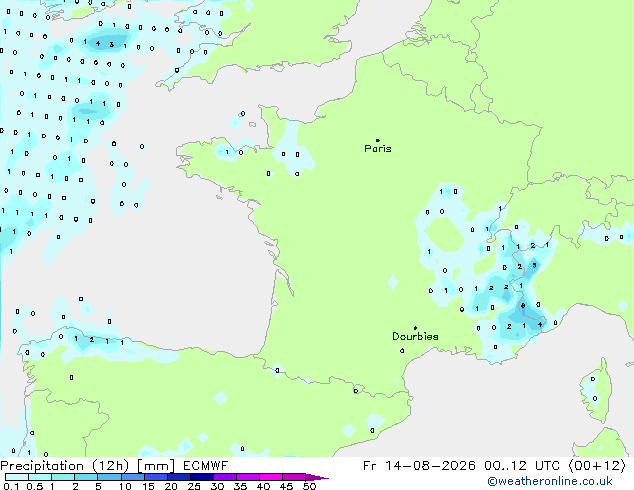Click the above-50 mm legend arrow tip
Viewport: 634px width, 490px height.
coord(317,477)
